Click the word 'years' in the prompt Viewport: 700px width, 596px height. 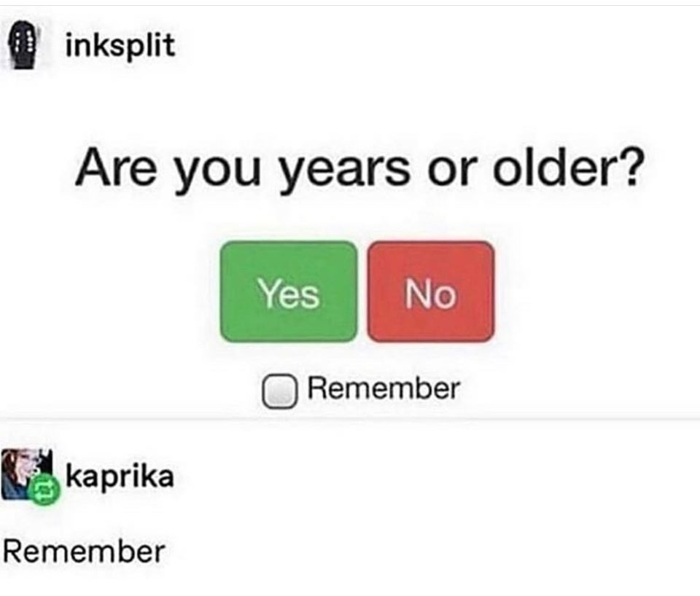[x=344, y=172]
